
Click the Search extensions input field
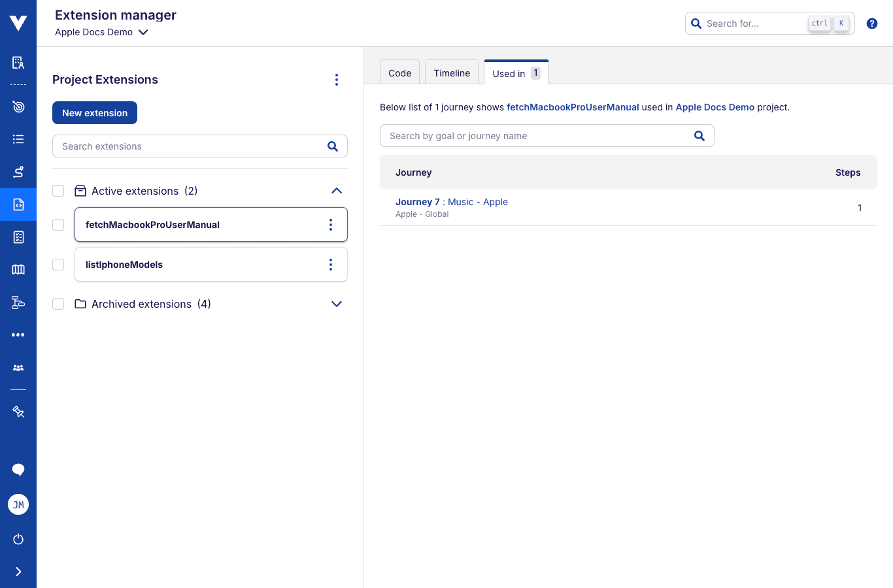point(190,146)
